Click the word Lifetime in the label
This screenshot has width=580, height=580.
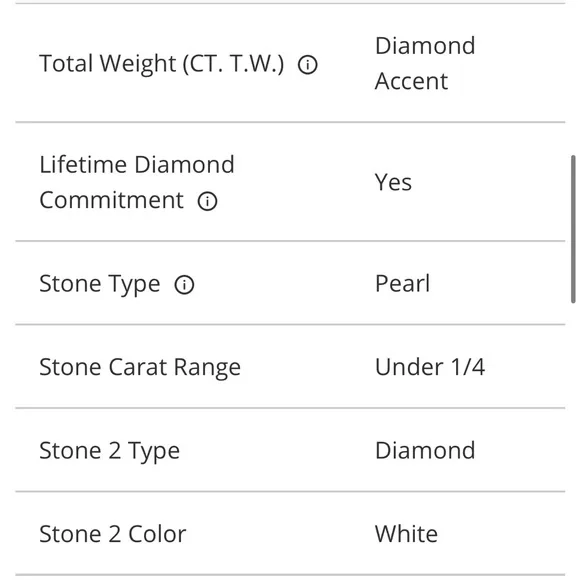(x=83, y=164)
